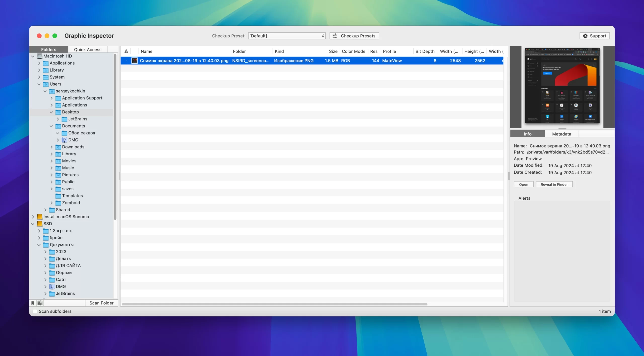Click the alert triangle column header
Image resolution: width=644 pixels, height=356 pixels.
126,51
